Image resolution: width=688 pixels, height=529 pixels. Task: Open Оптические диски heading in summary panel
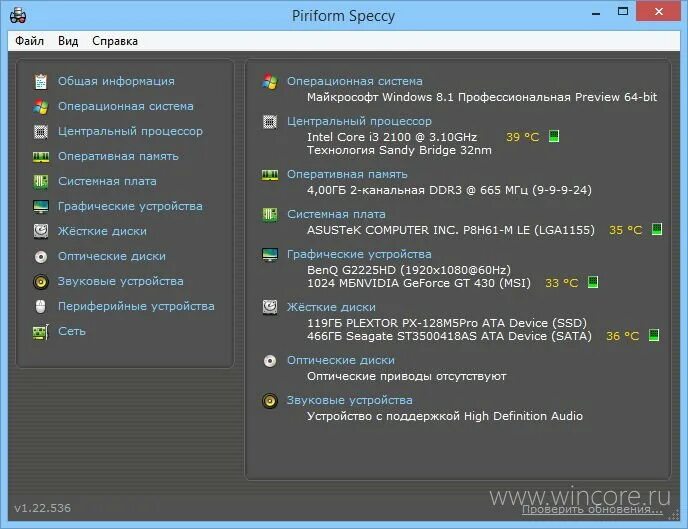click(341, 360)
